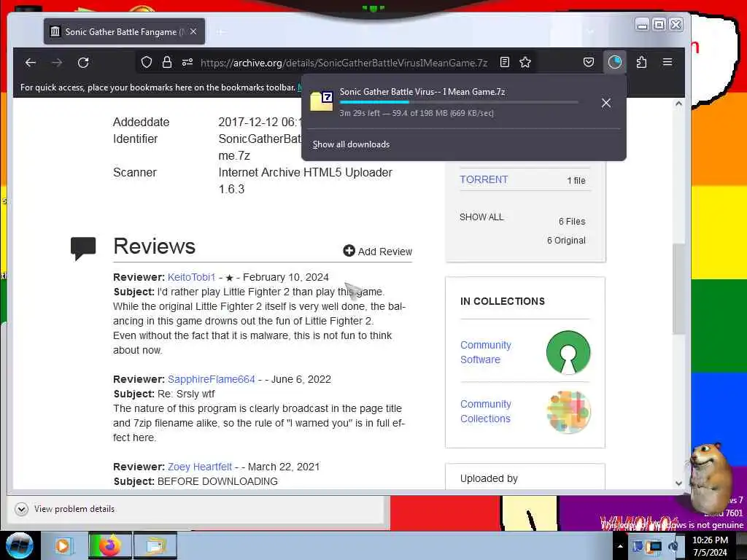Open the file explorer taskbar window

click(155, 545)
